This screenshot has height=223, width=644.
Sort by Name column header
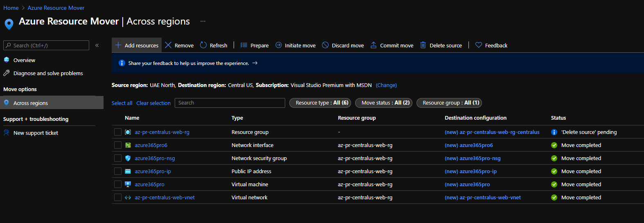132,118
